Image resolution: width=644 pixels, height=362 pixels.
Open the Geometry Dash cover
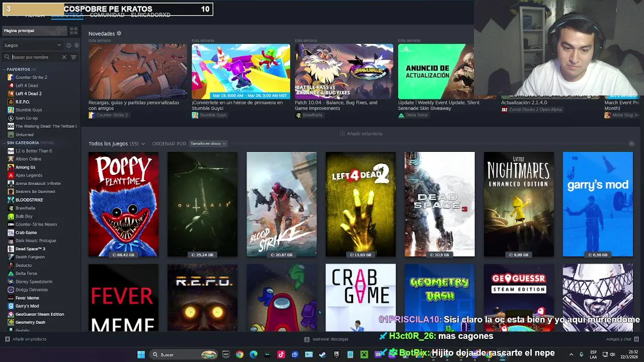pyautogui.click(x=439, y=298)
